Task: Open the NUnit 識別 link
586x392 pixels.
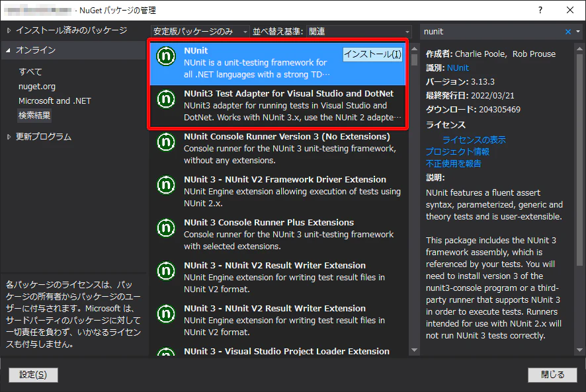Action: 458,68
